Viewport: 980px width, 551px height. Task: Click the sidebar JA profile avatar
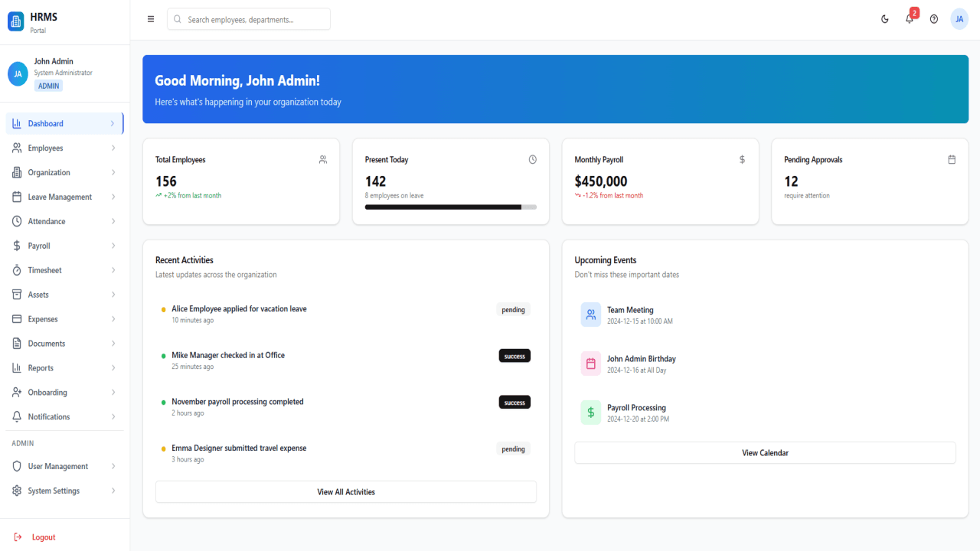(x=18, y=73)
